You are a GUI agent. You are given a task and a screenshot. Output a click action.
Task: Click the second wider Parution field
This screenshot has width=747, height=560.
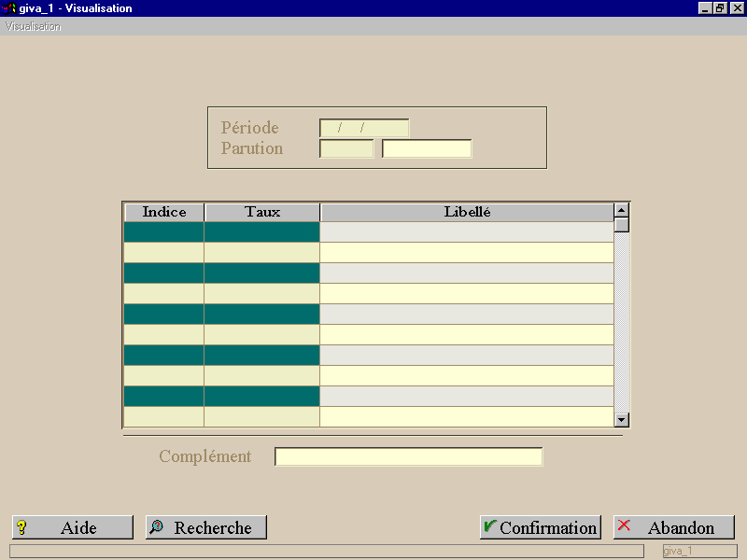pyautogui.click(x=427, y=148)
